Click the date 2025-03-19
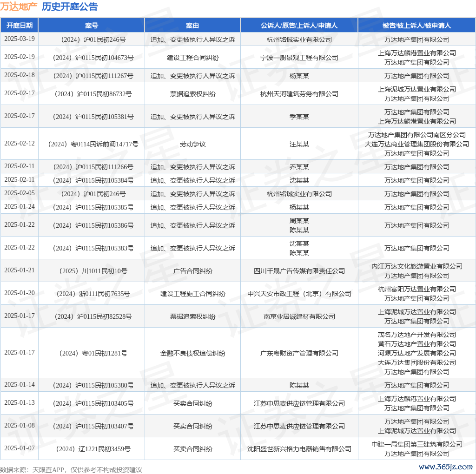This screenshot has height=474, width=476. pos(20,39)
